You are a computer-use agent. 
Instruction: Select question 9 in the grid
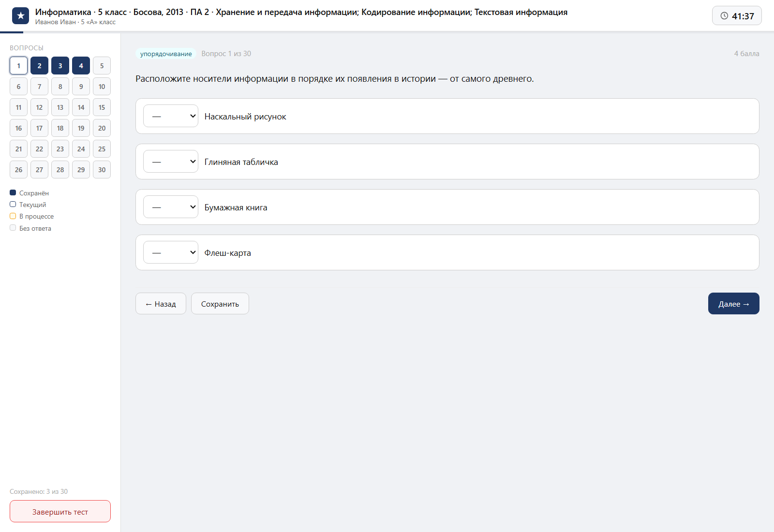tap(81, 87)
